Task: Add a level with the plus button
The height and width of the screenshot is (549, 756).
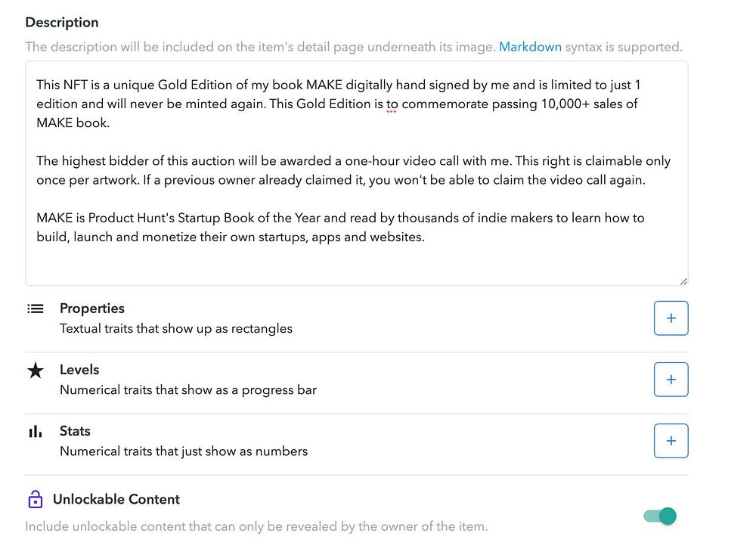Action: (x=671, y=380)
